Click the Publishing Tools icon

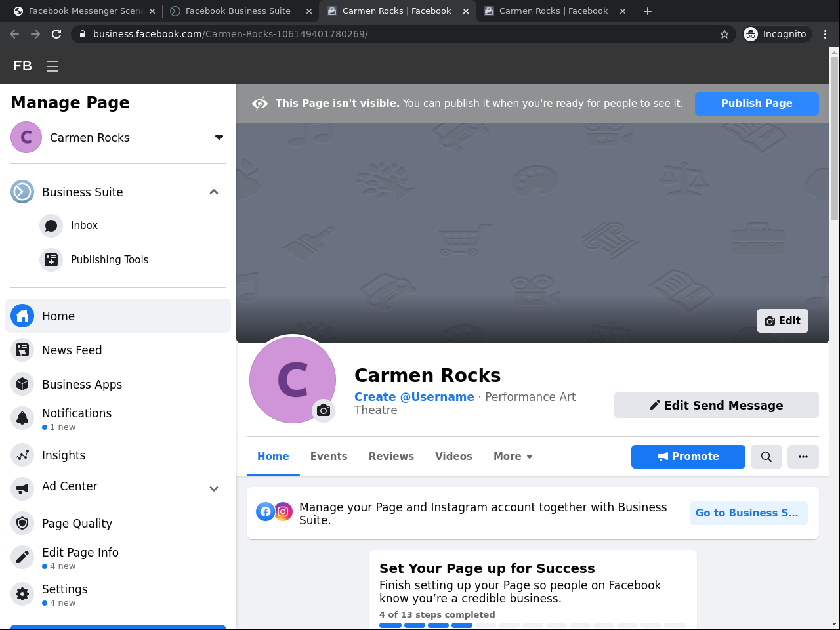(51, 260)
